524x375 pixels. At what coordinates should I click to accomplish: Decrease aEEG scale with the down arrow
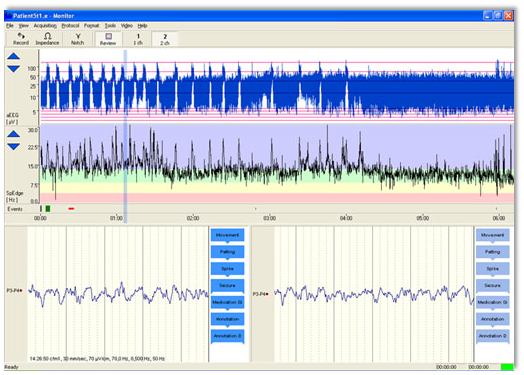tap(13, 69)
